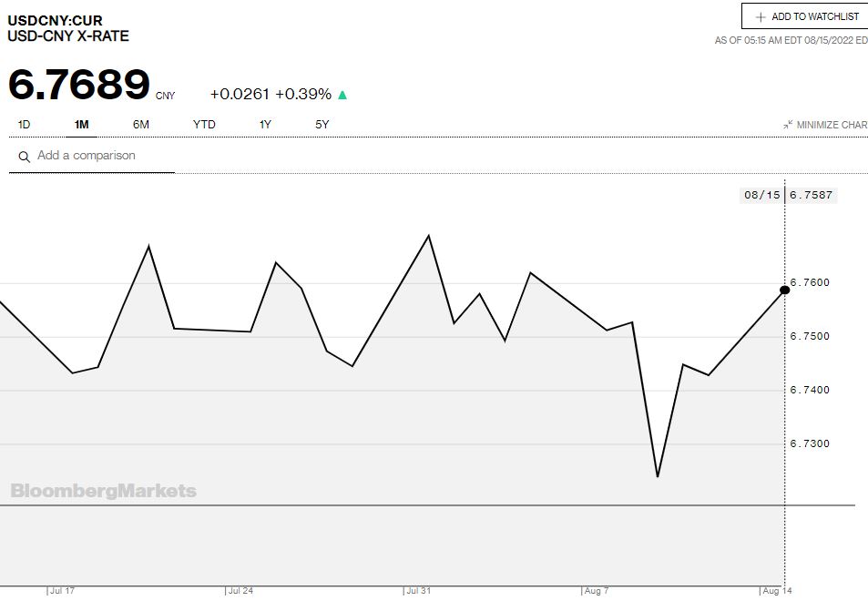This screenshot has height=601, width=868.
Task: Show the 1Y chart range
Action: [265, 124]
